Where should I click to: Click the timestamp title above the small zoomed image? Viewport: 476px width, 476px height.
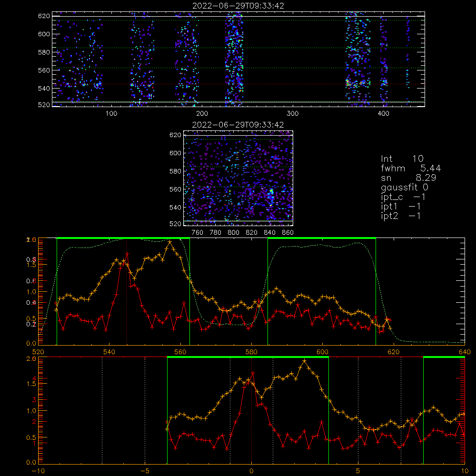pyautogui.click(x=238, y=125)
